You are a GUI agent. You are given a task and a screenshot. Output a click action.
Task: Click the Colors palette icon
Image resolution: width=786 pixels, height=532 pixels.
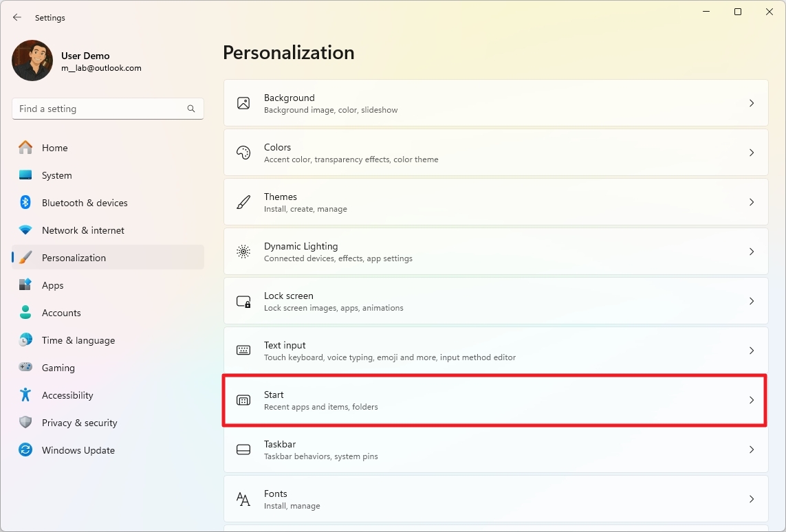pos(243,152)
